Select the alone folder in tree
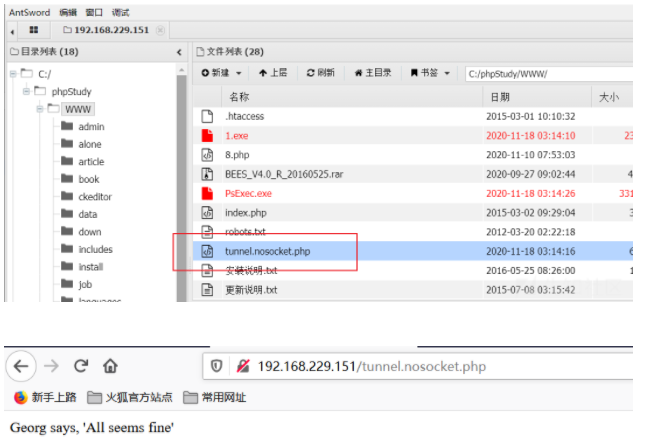This screenshot has height=438, width=649. [x=90, y=144]
